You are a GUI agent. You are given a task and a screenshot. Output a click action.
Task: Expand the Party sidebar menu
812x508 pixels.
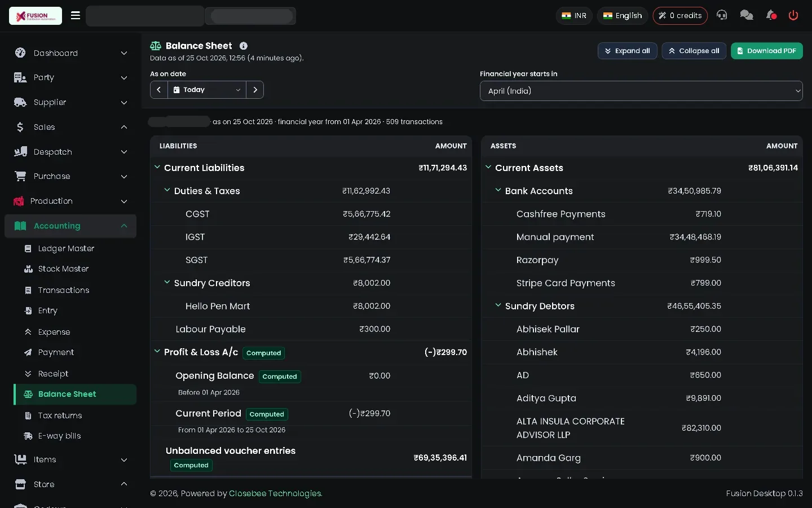70,77
